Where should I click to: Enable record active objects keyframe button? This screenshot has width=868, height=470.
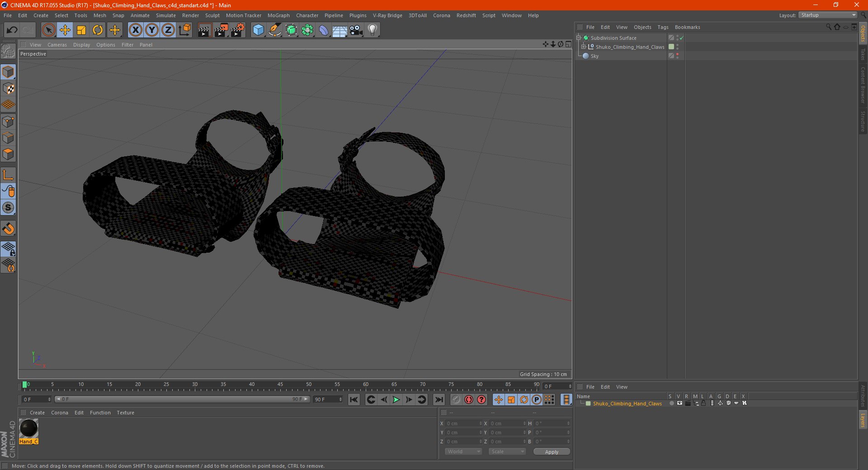[x=456, y=399]
